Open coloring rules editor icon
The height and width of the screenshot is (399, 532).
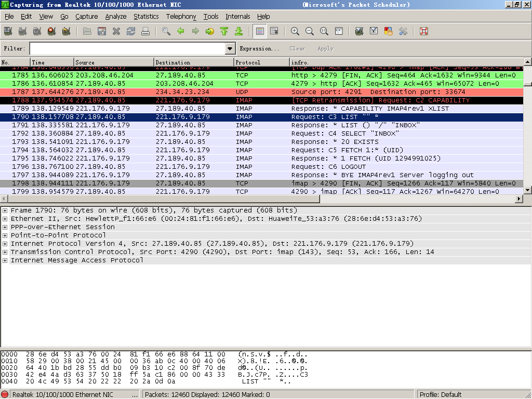click(389, 31)
